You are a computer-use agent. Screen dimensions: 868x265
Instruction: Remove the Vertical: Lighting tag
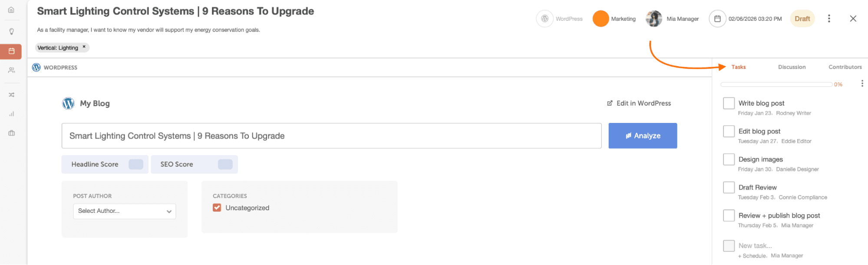pyautogui.click(x=84, y=47)
